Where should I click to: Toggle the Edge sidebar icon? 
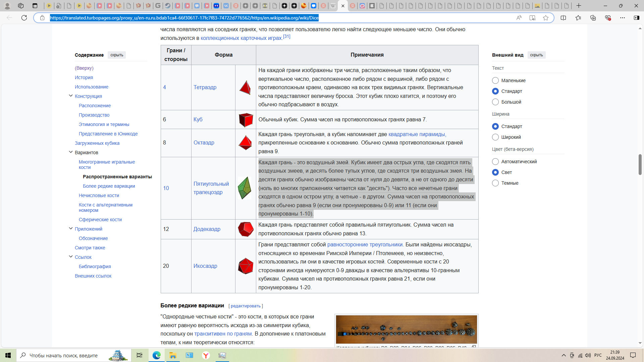636,18
